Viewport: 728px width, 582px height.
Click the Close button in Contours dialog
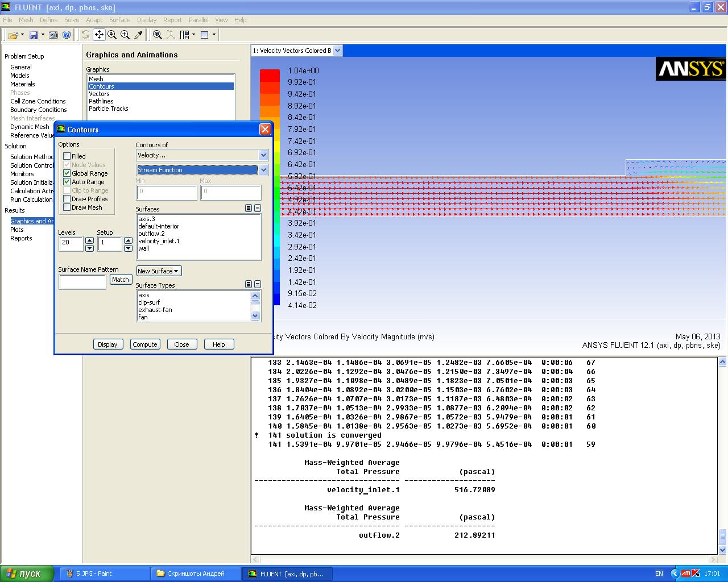pyautogui.click(x=182, y=344)
